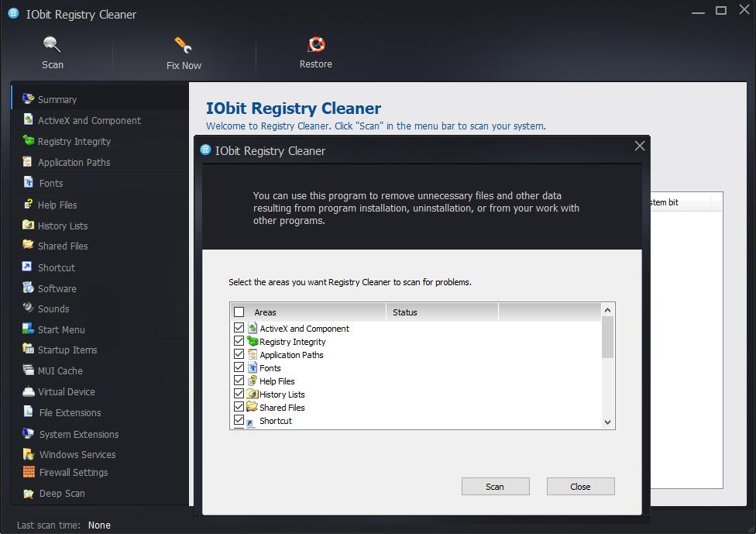Click the Summary icon in sidebar
Screen dimensions: 756x534
coord(28,99)
